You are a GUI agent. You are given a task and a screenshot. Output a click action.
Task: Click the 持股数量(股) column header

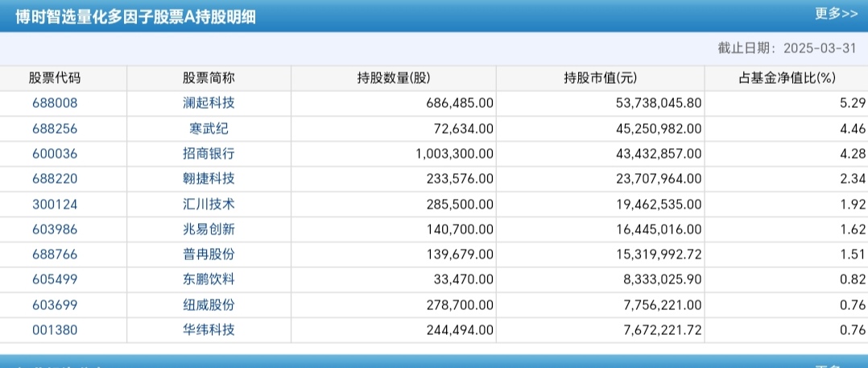tap(394, 78)
